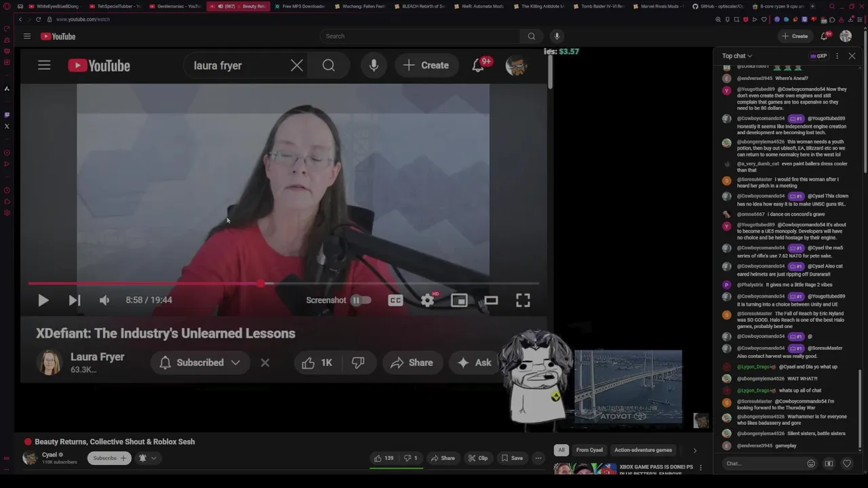Like the XDefiant video with 1K likes
Screen dimensions: 868x488
[317, 363]
